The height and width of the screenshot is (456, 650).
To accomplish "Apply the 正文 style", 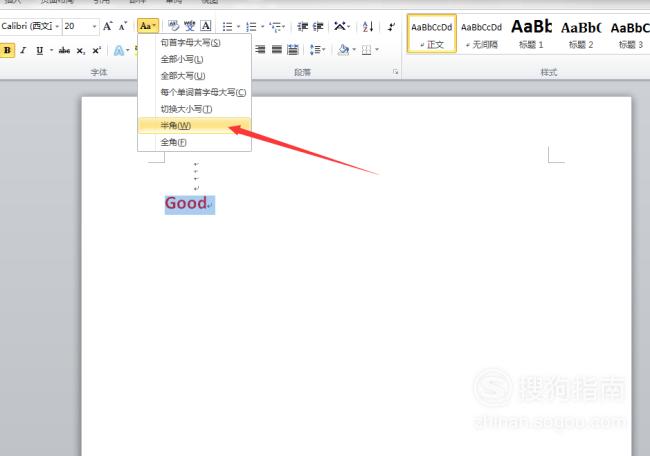I will coord(432,34).
